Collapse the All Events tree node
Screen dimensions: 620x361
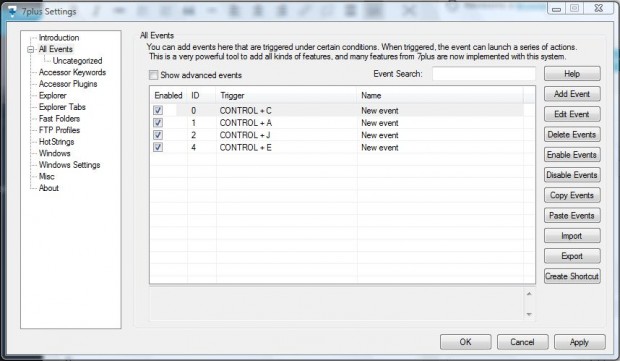pyautogui.click(x=30, y=49)
